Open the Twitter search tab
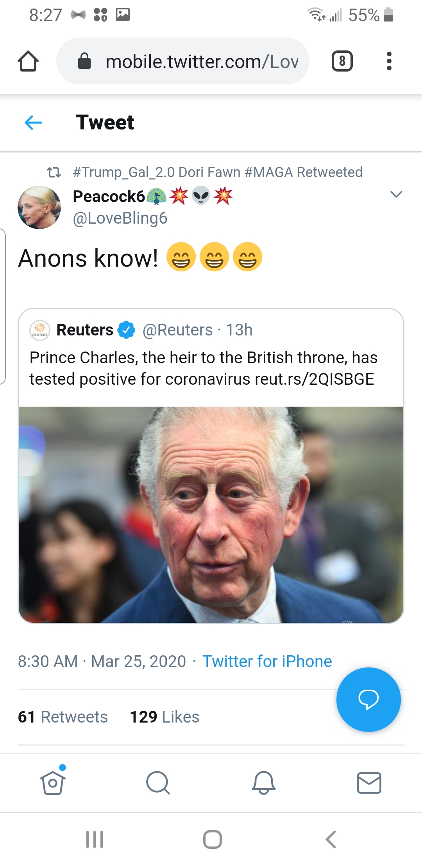Viewport: 422px width, 868px height. (x=158, y=782)
